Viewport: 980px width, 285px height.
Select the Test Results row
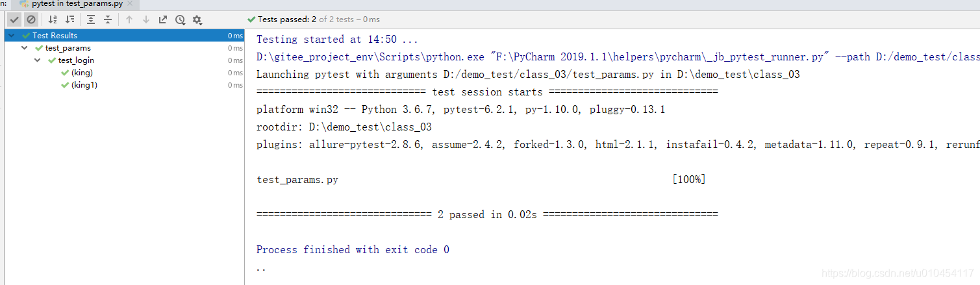point(125,36)
